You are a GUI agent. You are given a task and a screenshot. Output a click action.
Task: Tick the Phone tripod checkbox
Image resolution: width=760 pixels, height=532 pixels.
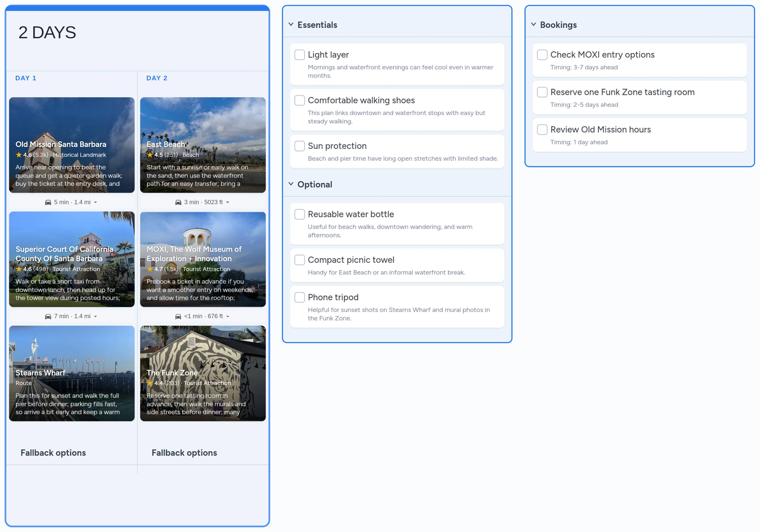point(299,297)
